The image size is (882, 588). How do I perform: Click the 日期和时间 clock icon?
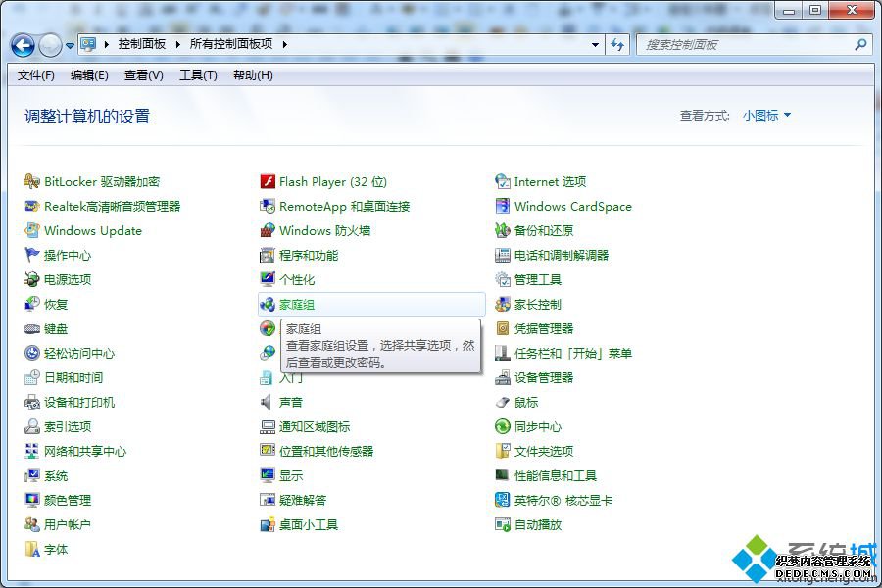coord(32,378)
